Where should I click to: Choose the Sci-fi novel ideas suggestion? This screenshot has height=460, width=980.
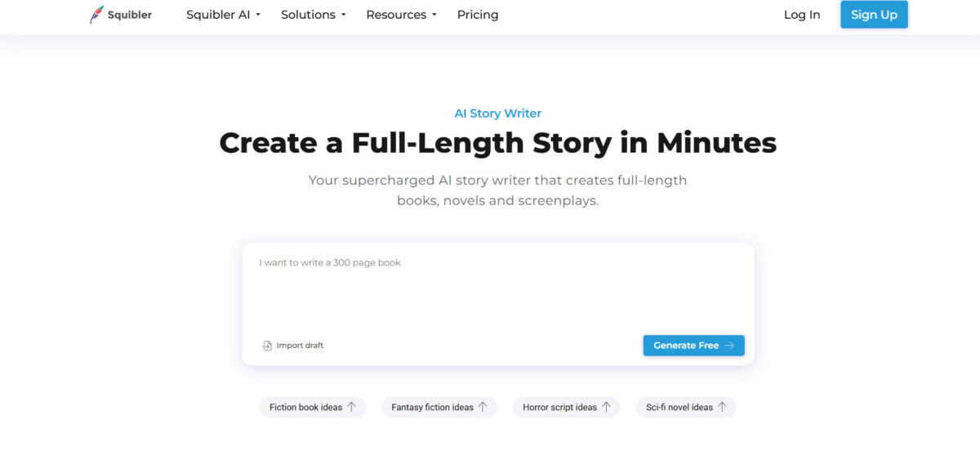point(686,407)
